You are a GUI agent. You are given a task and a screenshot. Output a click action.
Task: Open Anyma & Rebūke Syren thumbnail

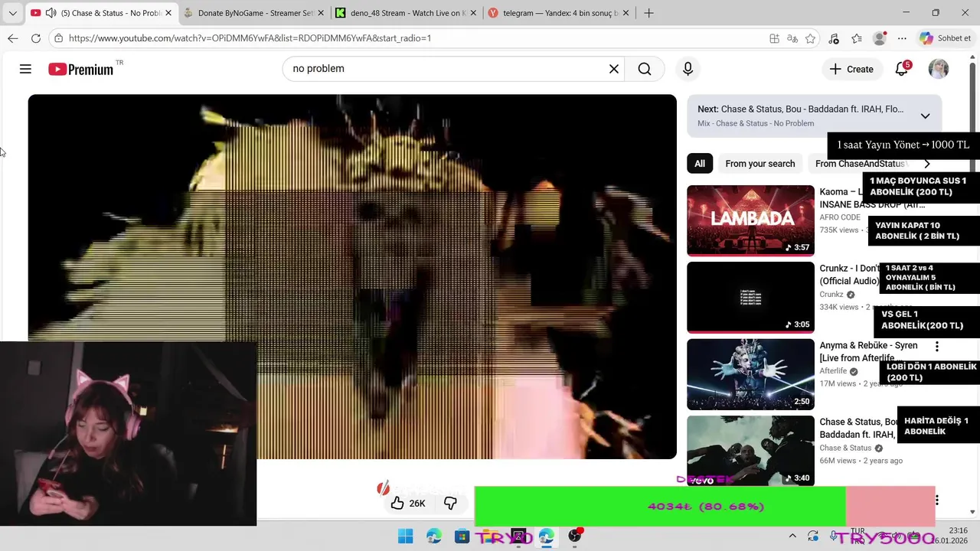750,374
